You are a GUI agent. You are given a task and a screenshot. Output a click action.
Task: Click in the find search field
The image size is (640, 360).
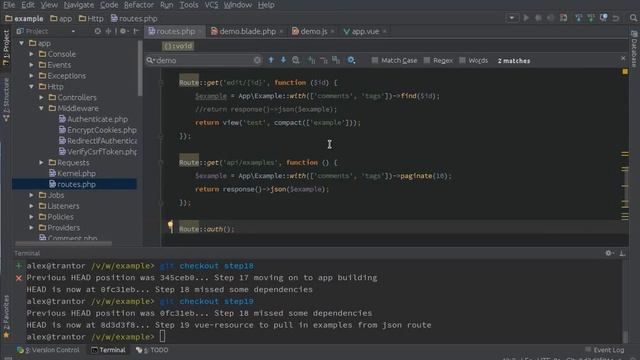203,60
